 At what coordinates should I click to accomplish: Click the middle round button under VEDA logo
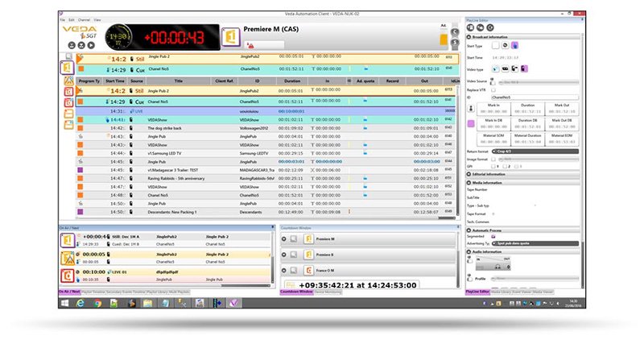tap(81, 45)
